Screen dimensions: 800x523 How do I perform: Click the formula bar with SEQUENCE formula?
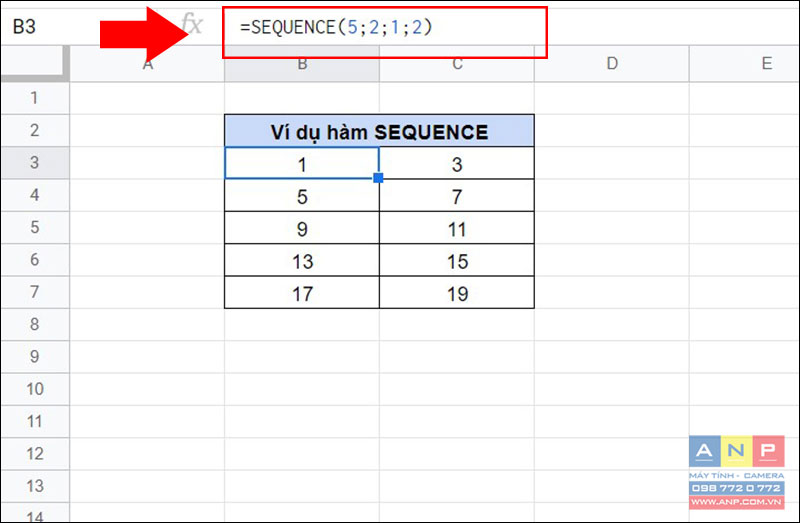(385, 30)
